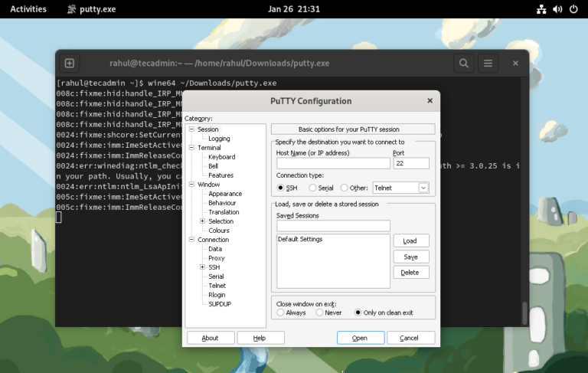Click the Open button
588x373 pixels.
(x=360, y=338)
